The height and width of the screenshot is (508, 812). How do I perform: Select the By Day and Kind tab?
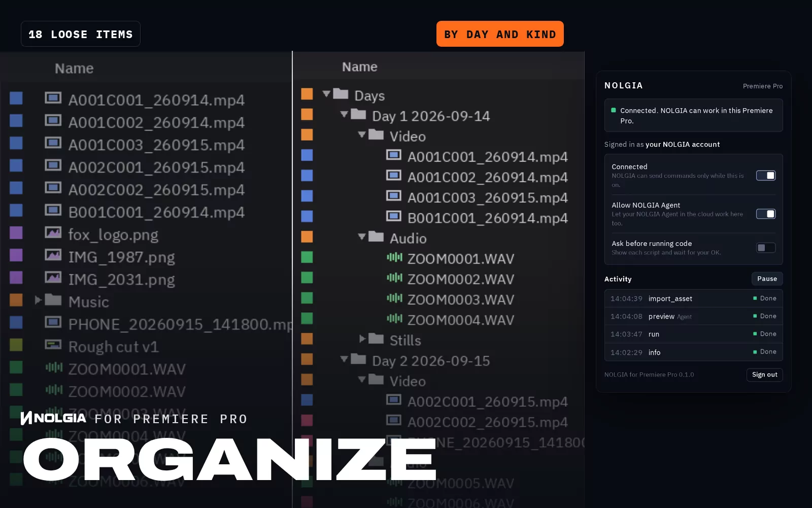(x=500, y=34)
